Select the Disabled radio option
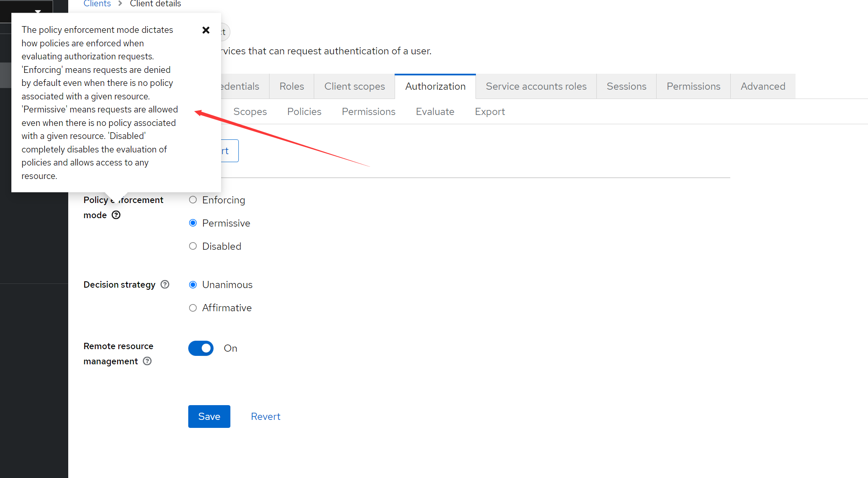 pos(193,246)
